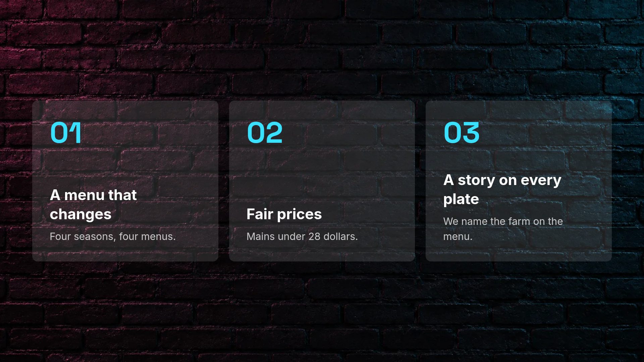Select the heading A story on every plate
644x362 pixels.
[x=502, y=189]
